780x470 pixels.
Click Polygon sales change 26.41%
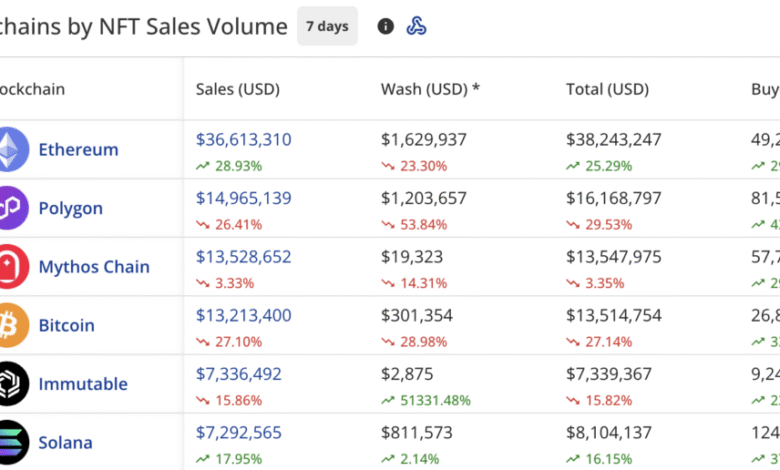pyautogui.click(x=229, y=225)
